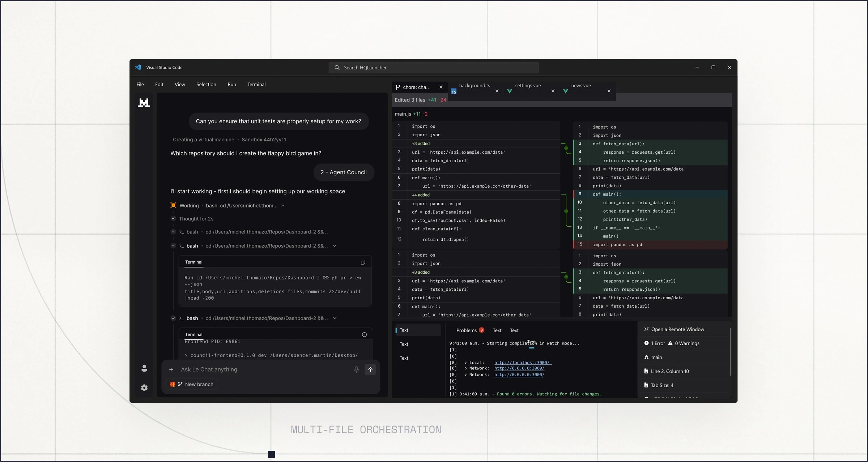
Task: Click the 'Creating a virtual machine' text
Action: click(x=203, y=140)
